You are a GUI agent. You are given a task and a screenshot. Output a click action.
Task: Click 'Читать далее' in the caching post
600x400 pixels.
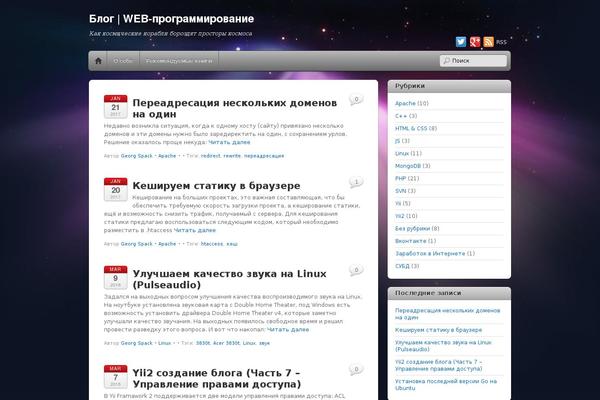[195, 230]
